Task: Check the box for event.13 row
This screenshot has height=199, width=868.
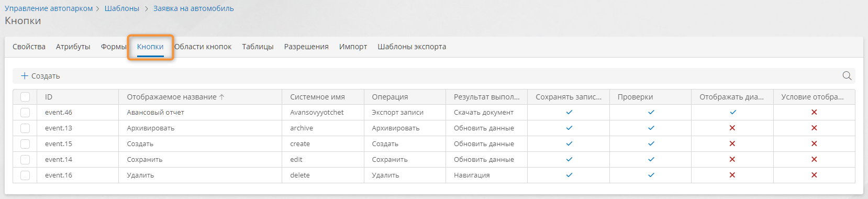Action: pos(25,128)
